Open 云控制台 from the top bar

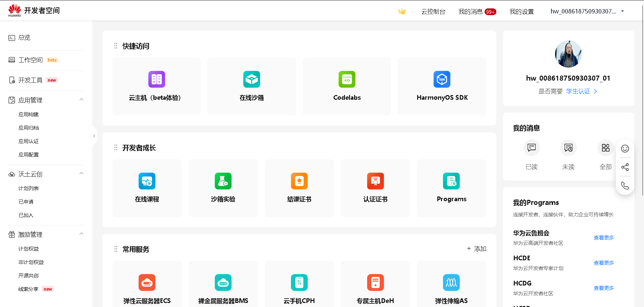[433, 11]
